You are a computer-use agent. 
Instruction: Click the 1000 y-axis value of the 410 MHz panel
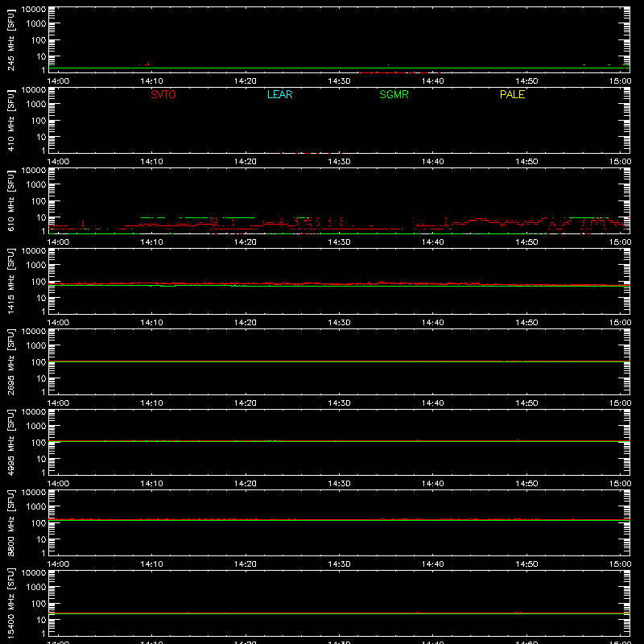point(36,105)
